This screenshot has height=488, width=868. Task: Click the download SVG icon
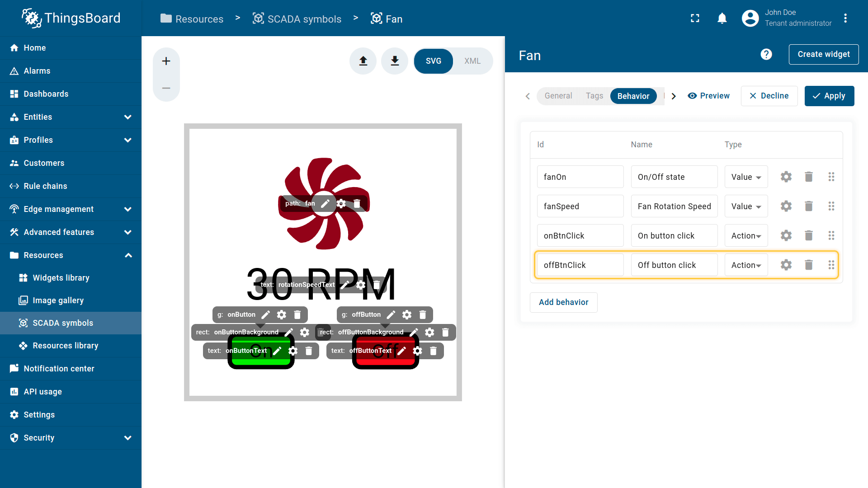[395, 61]
